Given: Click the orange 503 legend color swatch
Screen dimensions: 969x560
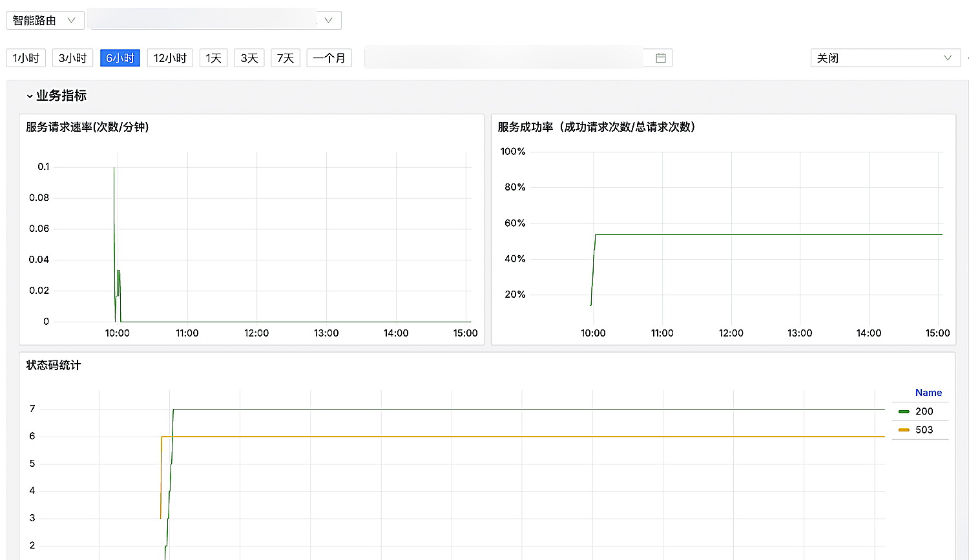Looking at the screenshot, I should [904, 430].
